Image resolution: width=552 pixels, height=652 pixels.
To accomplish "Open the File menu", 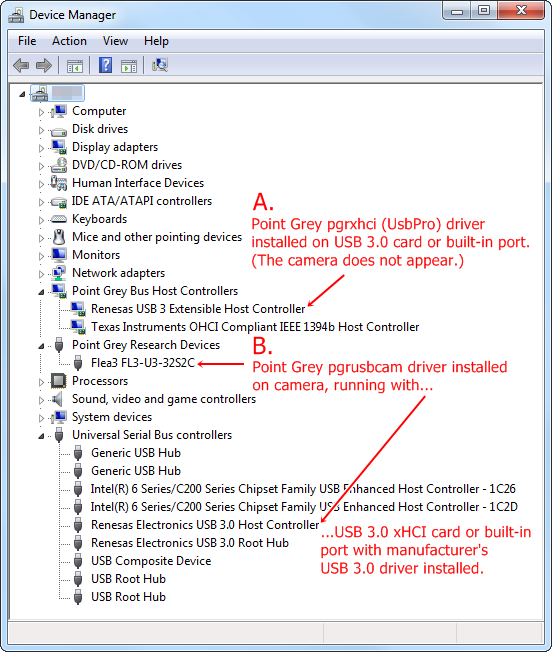I will click(27, 41).
